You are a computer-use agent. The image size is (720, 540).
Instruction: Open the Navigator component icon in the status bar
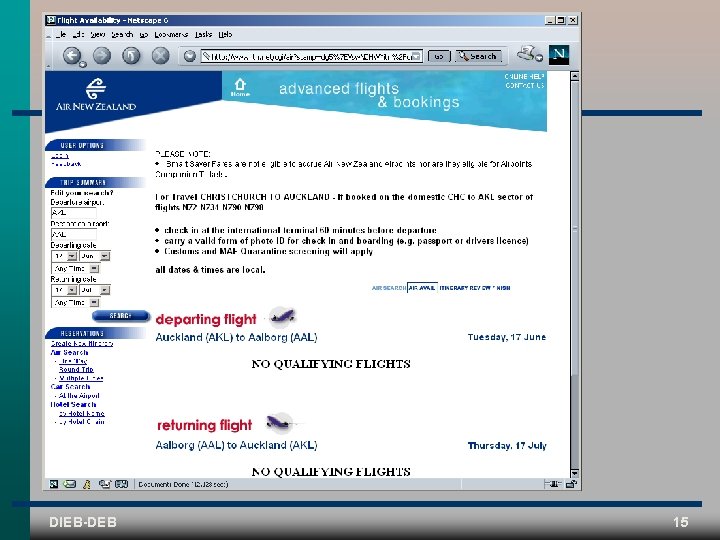click(x=54, y=484)
